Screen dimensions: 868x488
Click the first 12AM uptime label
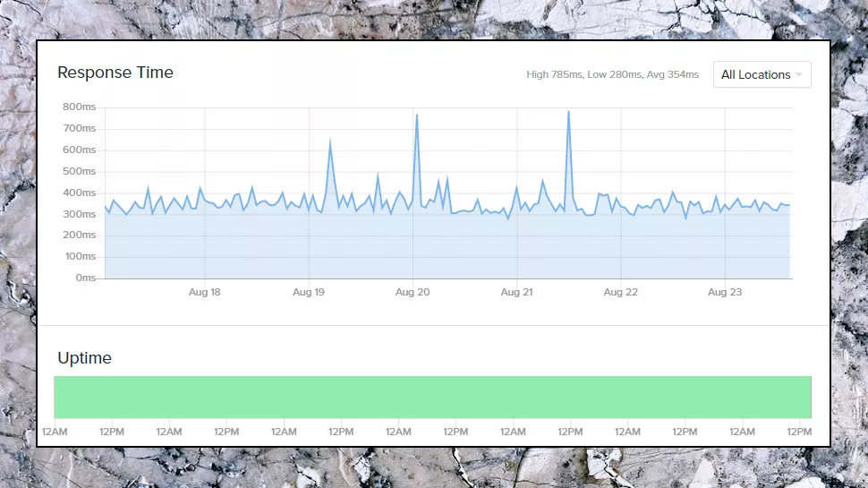click(x=55, y=432)
